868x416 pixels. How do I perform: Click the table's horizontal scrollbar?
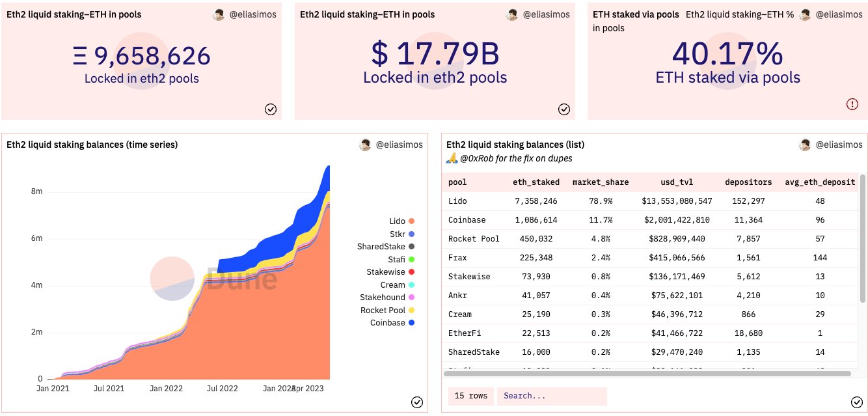(x=647, y=374)
